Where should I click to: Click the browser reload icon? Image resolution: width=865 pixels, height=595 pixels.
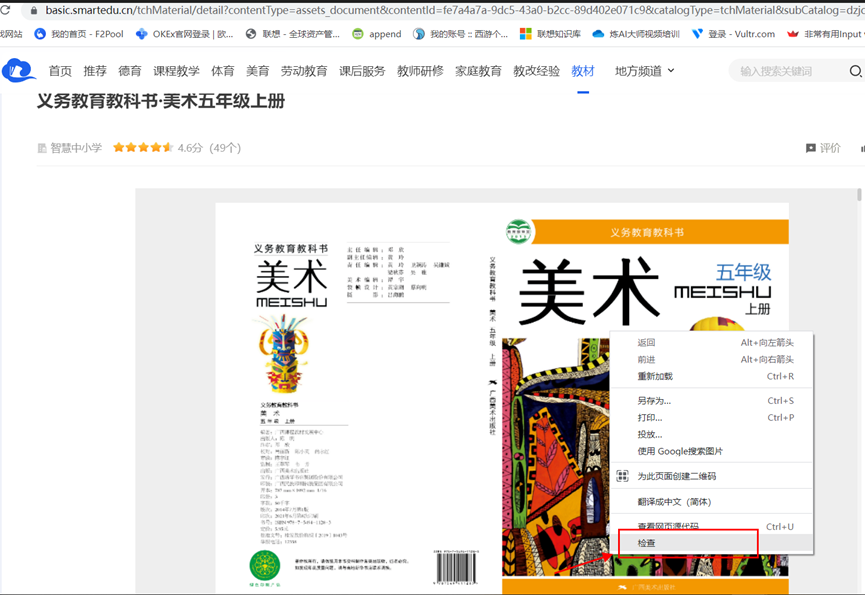(x=5, y=10)
